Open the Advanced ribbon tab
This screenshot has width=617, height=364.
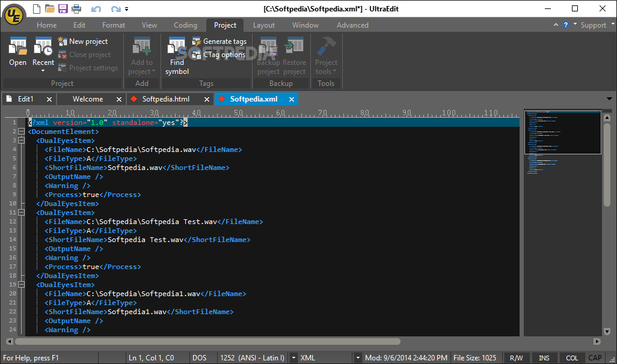(x=352, y=25)
